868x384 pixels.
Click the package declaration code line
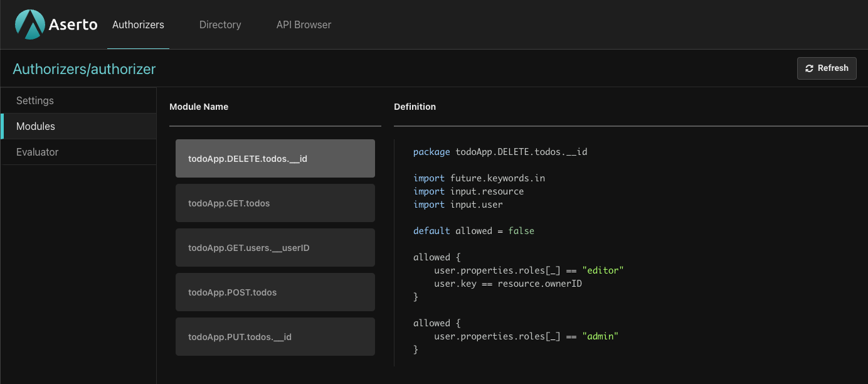pyautogui.click(x=500, y=152)
